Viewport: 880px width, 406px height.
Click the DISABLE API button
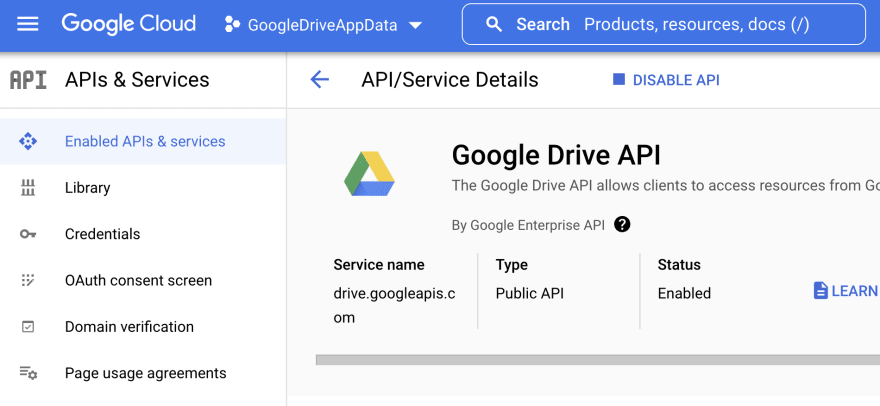click(666, 80)
